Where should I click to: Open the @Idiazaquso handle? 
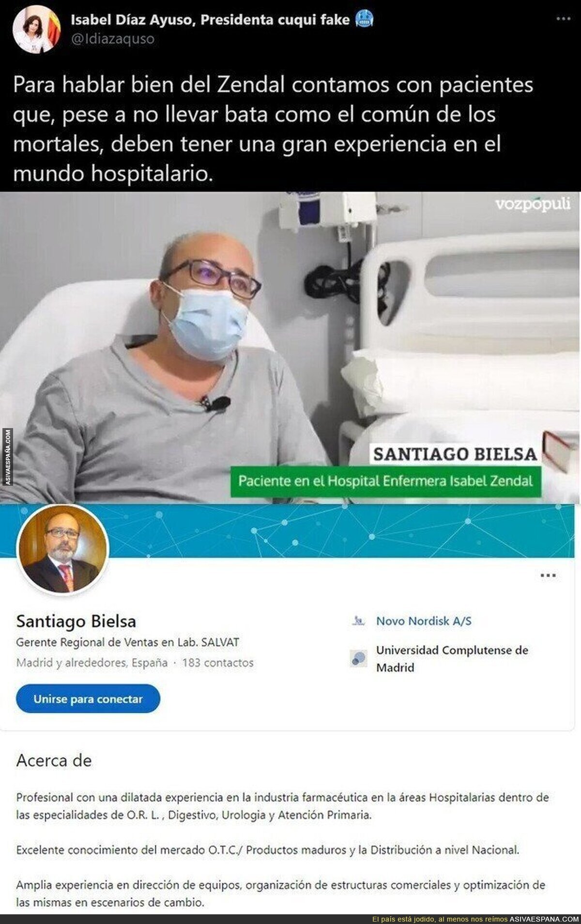(x=112, y=39)
